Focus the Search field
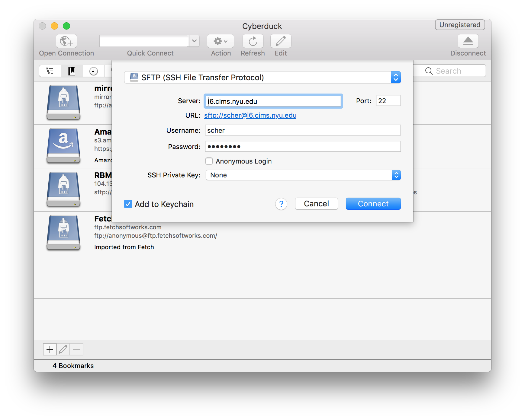525x420 pixels. click(449, 71)
